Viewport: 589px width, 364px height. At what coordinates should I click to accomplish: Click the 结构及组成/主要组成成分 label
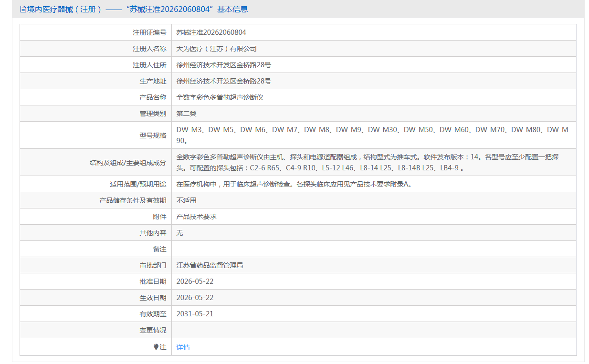pyautogui.click(x=128, y=163)
